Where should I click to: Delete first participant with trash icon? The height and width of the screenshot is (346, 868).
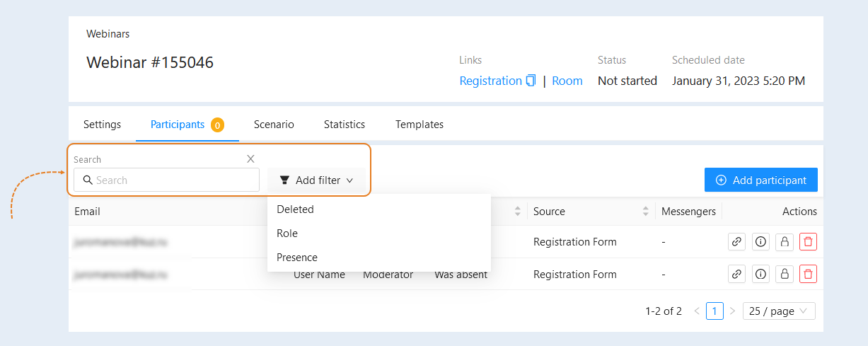(x=809, y=241)
